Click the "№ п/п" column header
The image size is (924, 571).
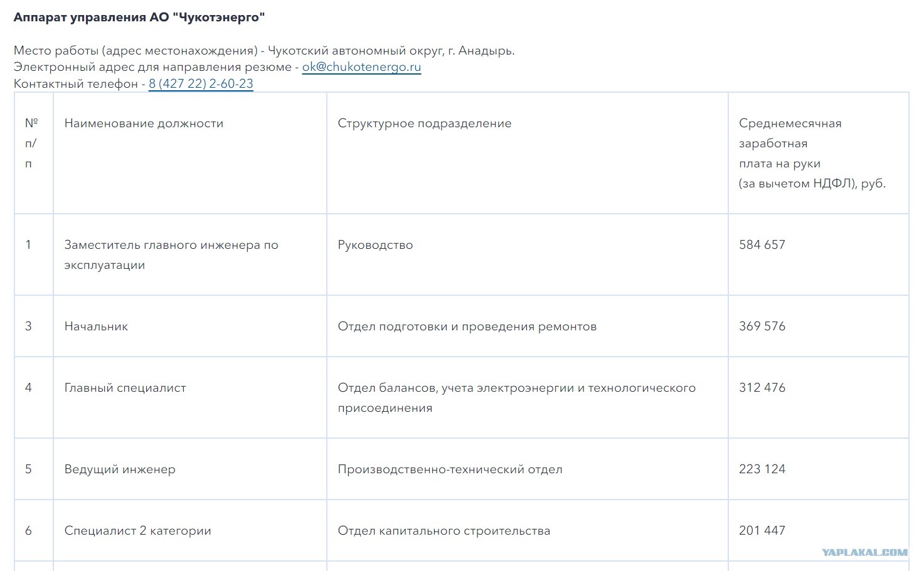point(31,143)
